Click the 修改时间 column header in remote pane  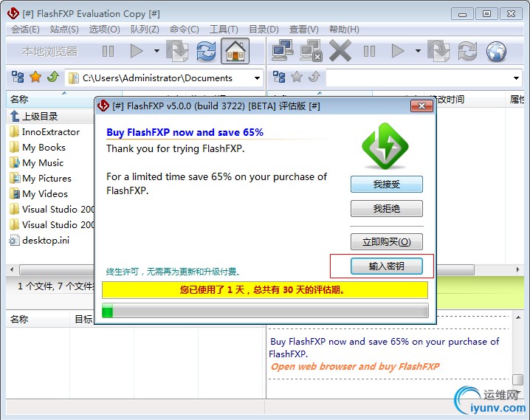point(450,100)
